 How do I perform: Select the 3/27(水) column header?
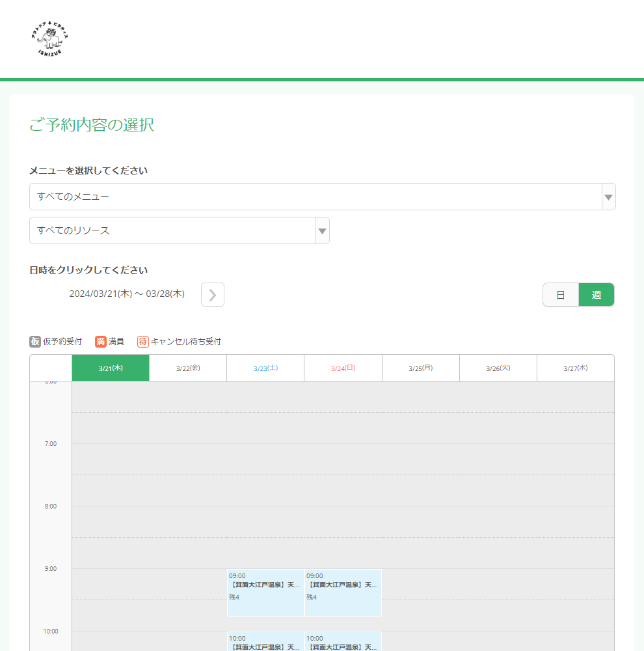click(x=575, y=368)
